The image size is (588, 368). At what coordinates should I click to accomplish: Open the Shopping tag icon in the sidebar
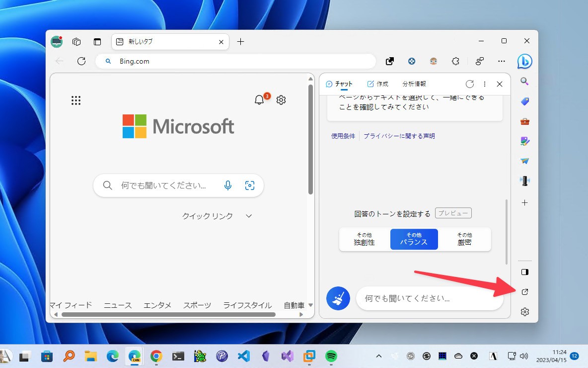click(x=524, y=101)
